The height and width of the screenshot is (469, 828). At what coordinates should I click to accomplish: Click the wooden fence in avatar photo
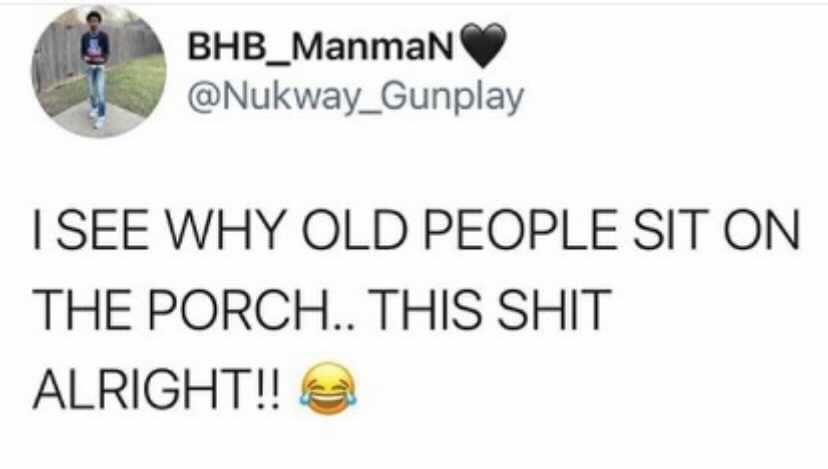click(59, 58)
